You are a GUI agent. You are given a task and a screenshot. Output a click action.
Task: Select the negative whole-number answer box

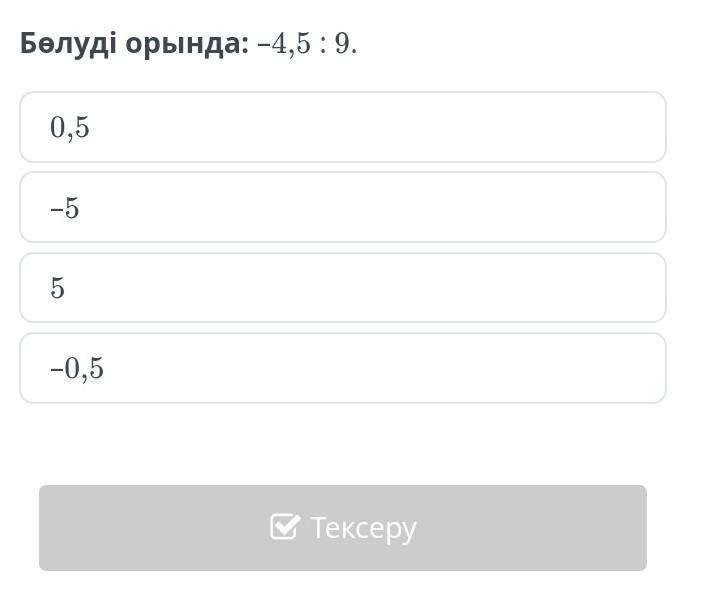pyautogui.click(x=343, y=207)
